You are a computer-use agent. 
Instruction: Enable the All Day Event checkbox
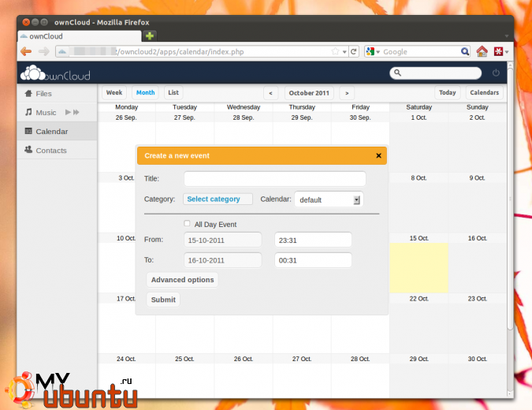[187, 223]
